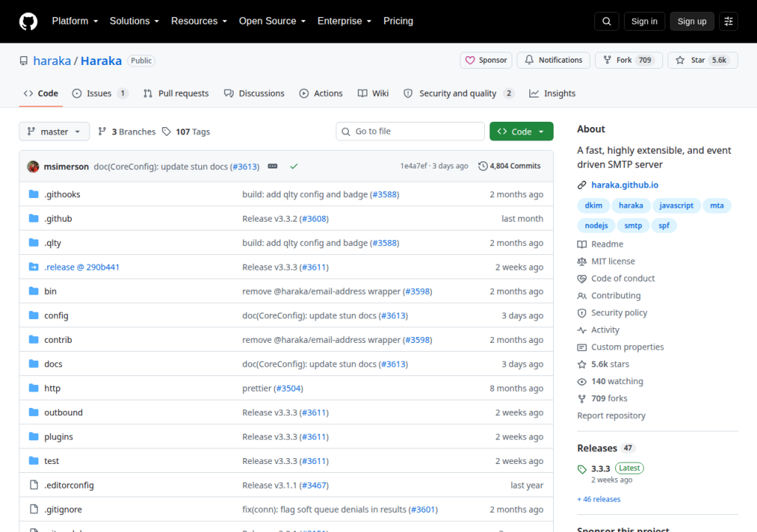Viewport: 757px width, 532px height.
Task: Switch to the Actions tab
Action: tap(321, 94)
